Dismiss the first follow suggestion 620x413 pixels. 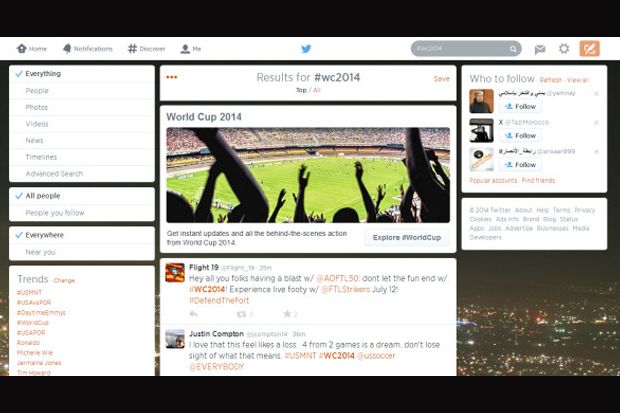click(596, 94)
